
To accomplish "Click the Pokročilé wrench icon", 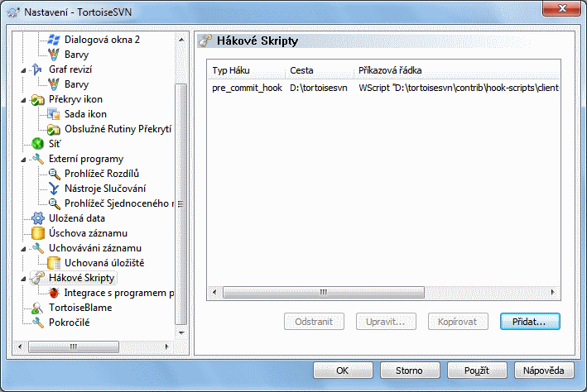I will (x=38, y=323).
